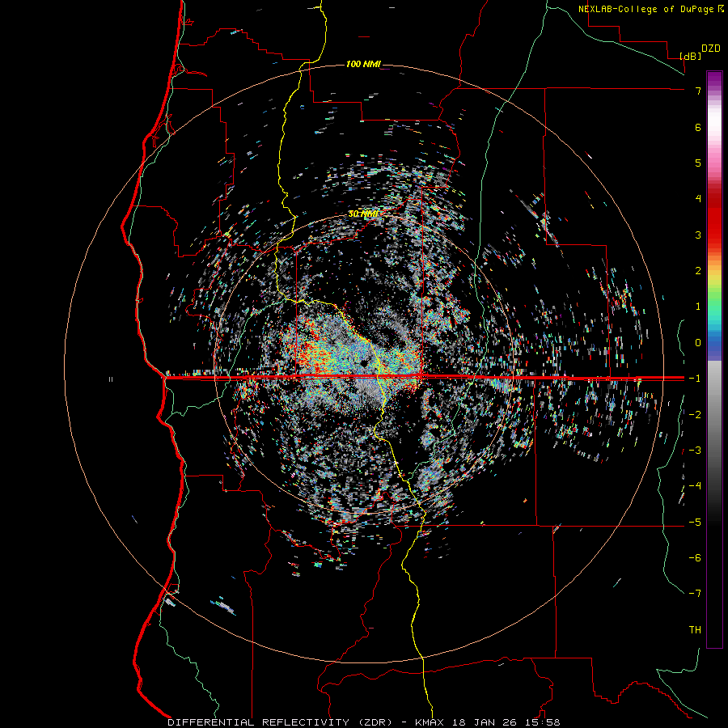Click the positive 4 scale label
The width and height of the screenshot is (728, 728).
coord(698,199)
